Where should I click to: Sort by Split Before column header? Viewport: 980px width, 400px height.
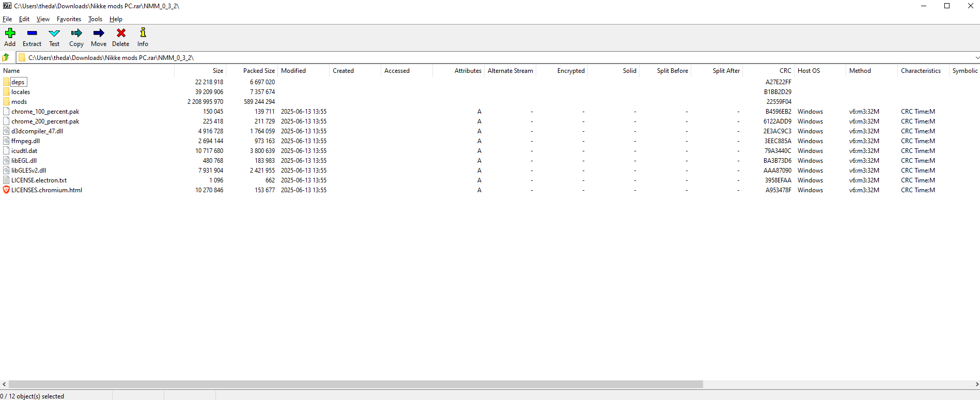pos(665,71)
